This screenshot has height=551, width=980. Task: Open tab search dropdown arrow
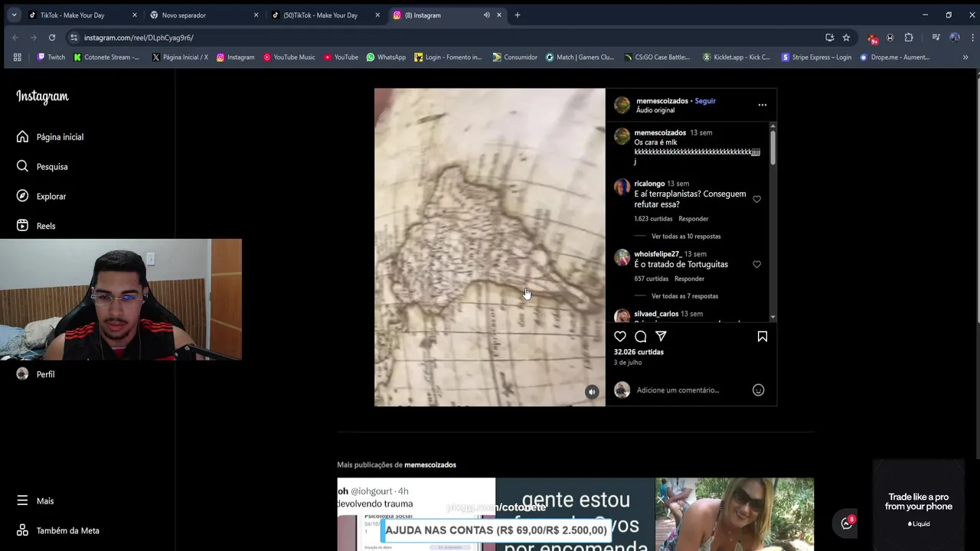tap(14, 15)
